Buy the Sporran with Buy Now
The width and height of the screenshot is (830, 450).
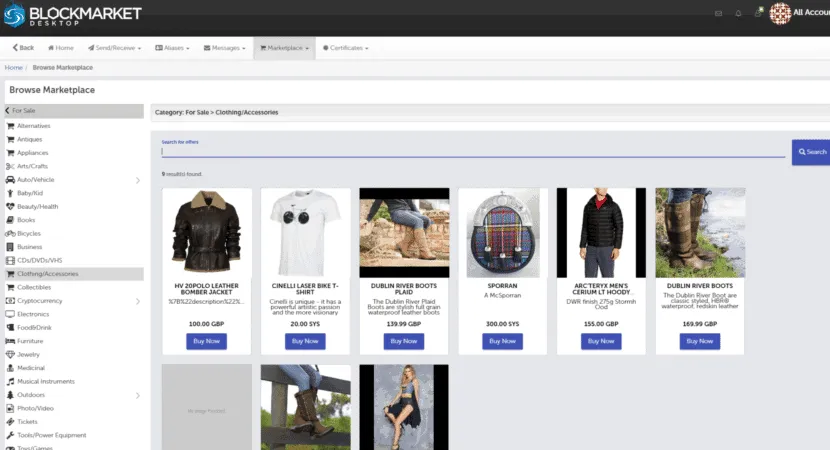[x=502, y=341]
